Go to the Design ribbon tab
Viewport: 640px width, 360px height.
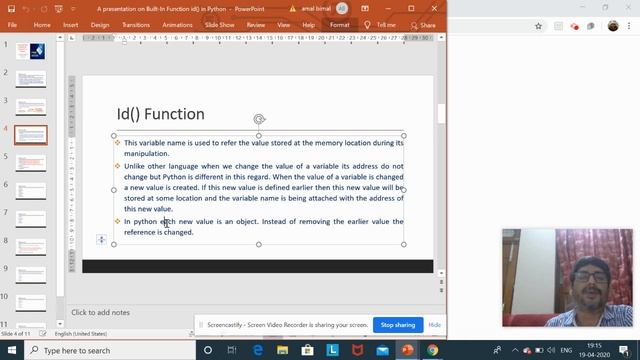coord(100,25)
